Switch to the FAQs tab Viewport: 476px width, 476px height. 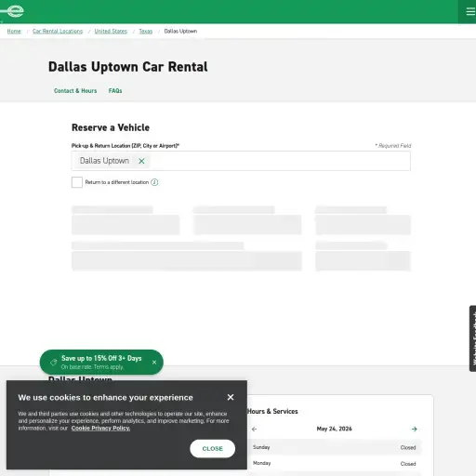tap(115, 91)
